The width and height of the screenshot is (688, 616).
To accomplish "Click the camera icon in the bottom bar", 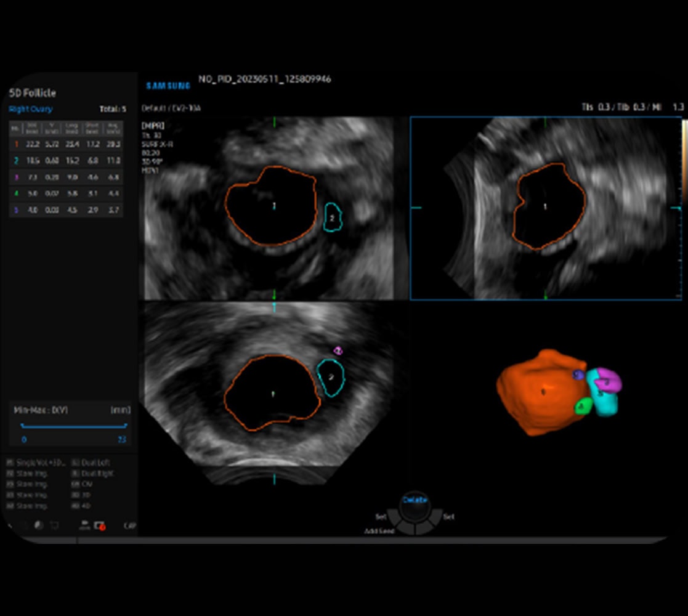I will click(x=85, y=525).
